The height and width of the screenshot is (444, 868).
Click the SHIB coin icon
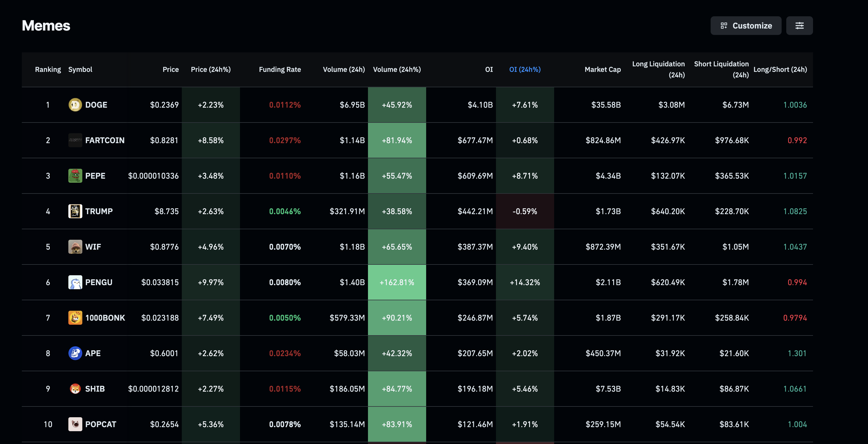click(x=75, y=389)
